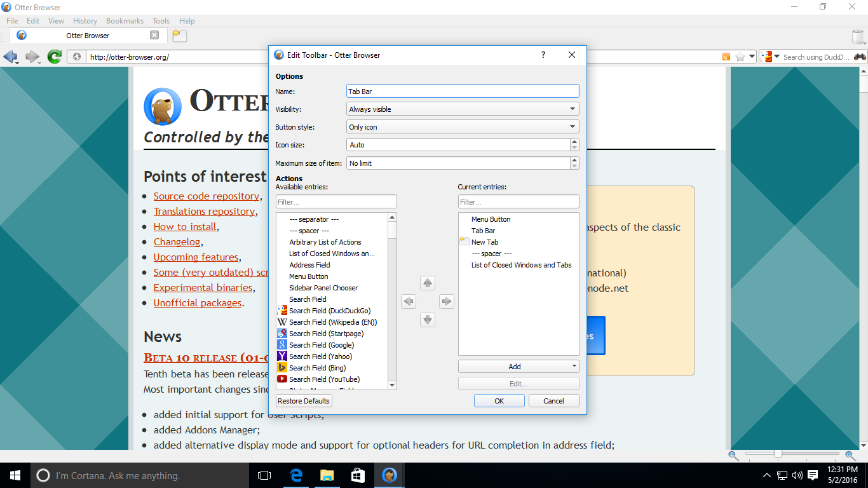Click the reload page icon
868x488 pixels.
coord(54,56)
